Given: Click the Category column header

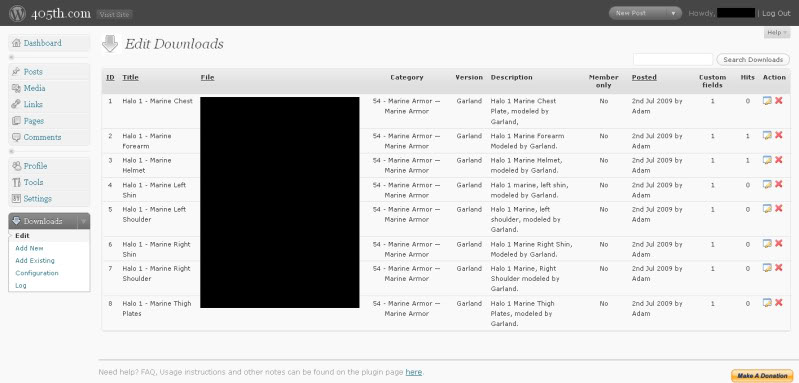Looking at the screenshot, I should [407, 77].
